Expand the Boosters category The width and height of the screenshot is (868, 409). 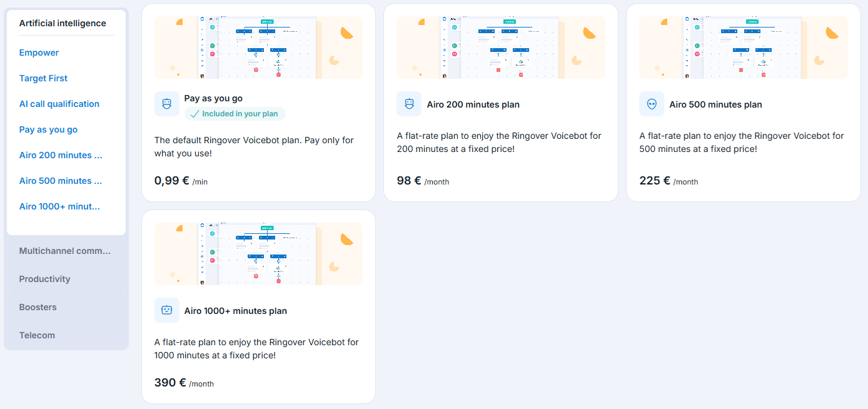click(x=38, y=307)
